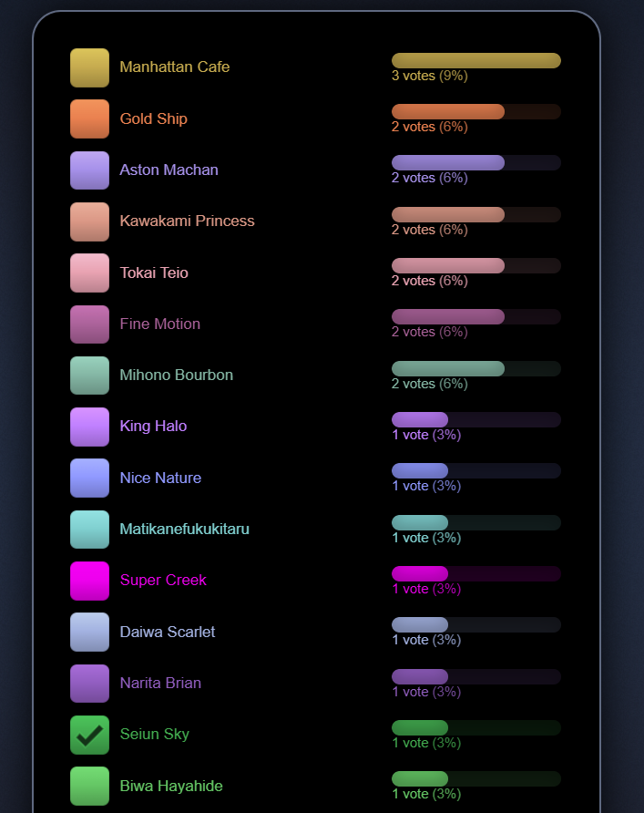Click Manhattan Cafe's 3 votes progress bar

(476, 60)
